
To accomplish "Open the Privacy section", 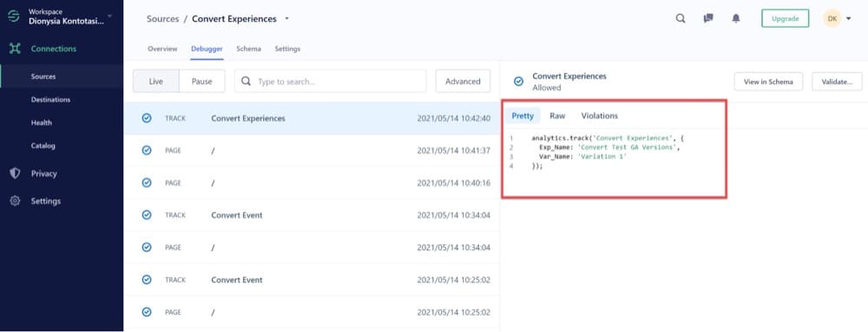I will point(43,174).
